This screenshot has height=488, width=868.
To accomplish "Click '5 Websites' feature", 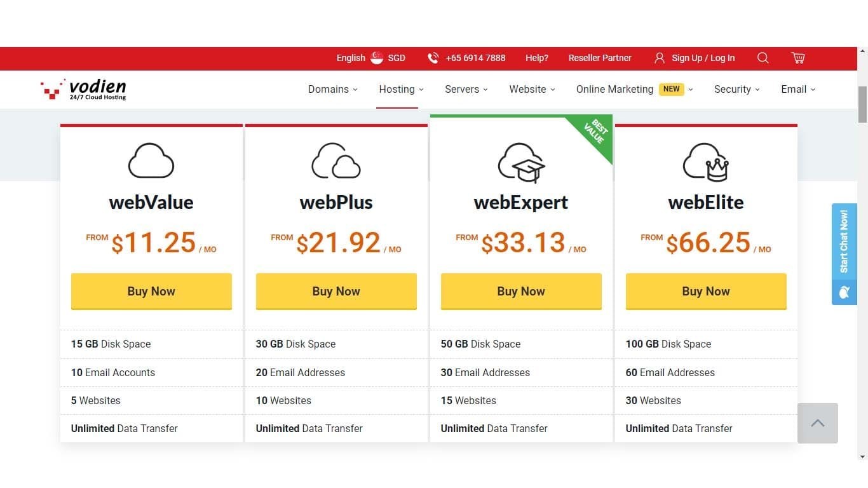I will click(96, 401).
